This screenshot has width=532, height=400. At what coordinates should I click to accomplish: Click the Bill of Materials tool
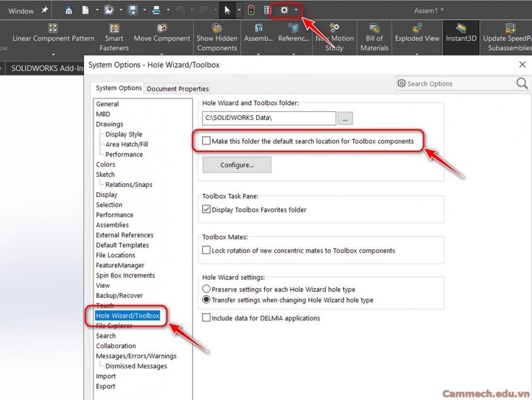[374, 37]
